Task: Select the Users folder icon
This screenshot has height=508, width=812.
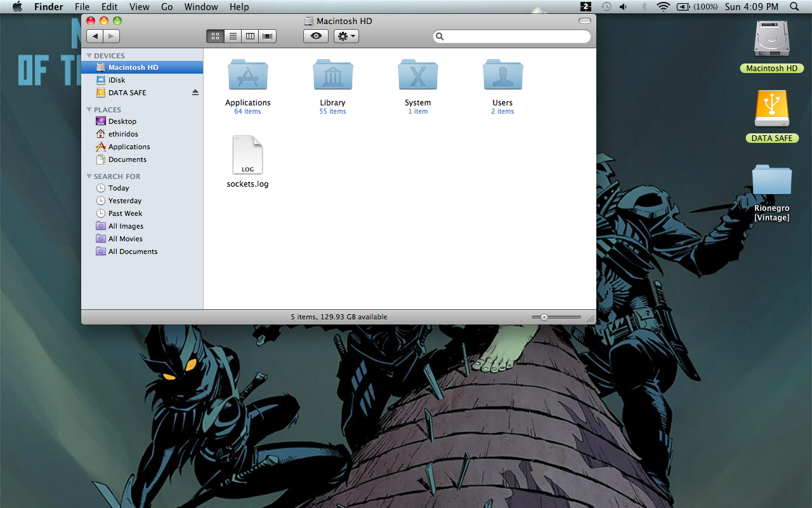Action: coord(503,75)
